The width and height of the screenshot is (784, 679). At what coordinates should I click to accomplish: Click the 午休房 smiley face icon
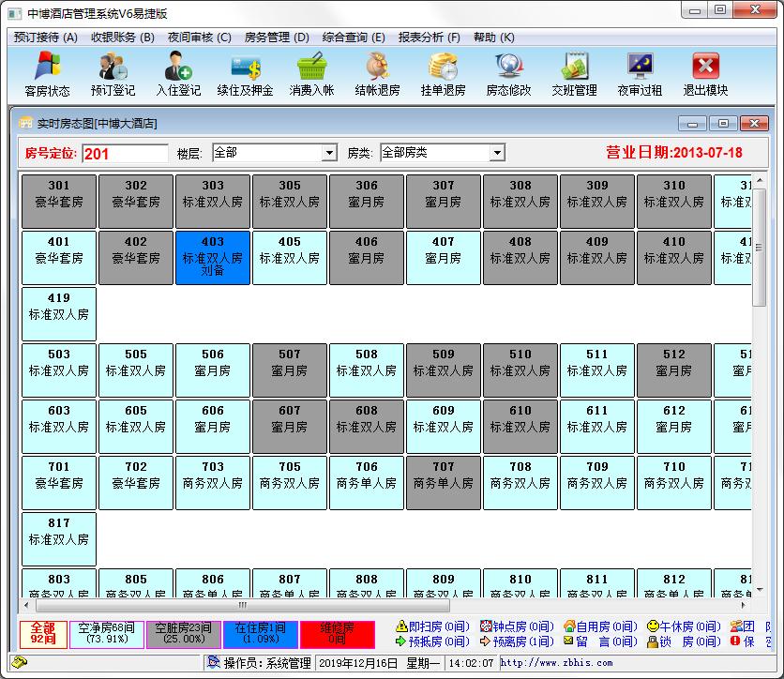[x=653, y=626]
